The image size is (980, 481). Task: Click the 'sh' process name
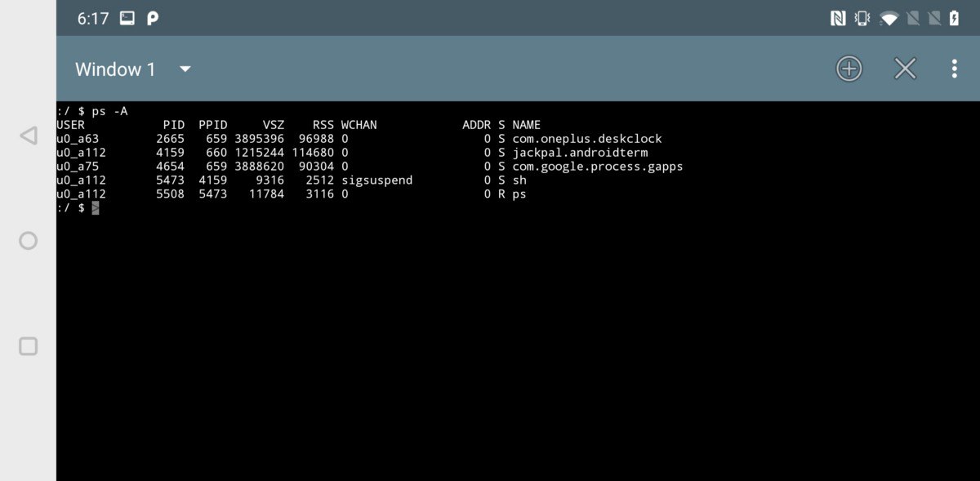[519, 180]
